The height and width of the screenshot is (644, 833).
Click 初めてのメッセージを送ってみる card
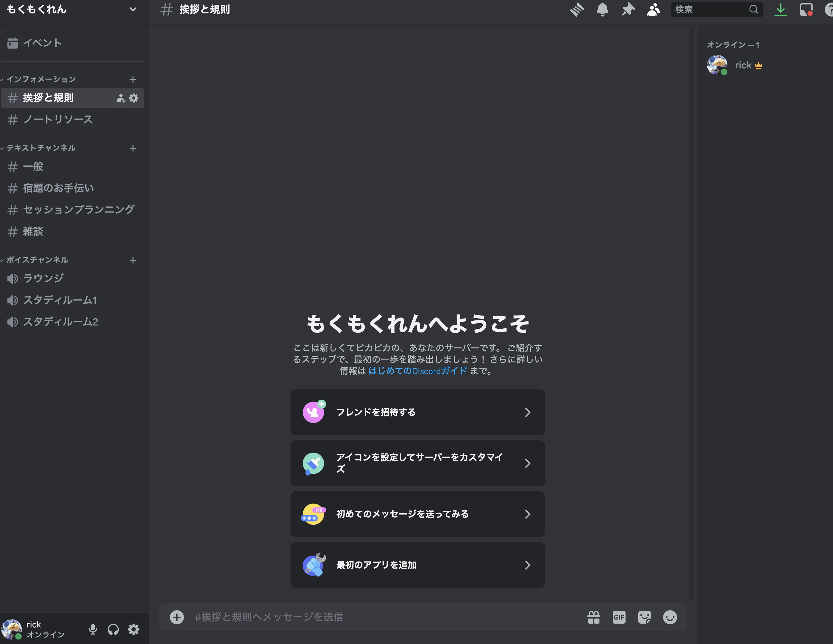pyautogui.click(x=417, y=514)
